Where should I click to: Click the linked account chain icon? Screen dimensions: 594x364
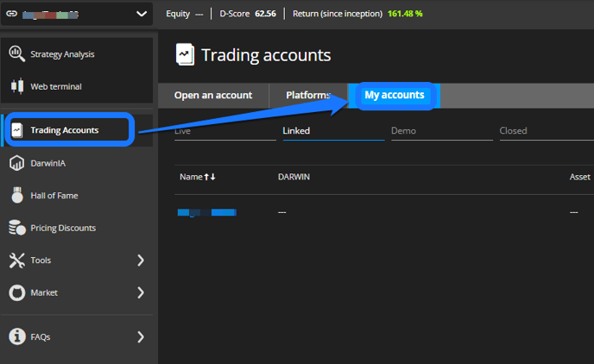(12, 14)
